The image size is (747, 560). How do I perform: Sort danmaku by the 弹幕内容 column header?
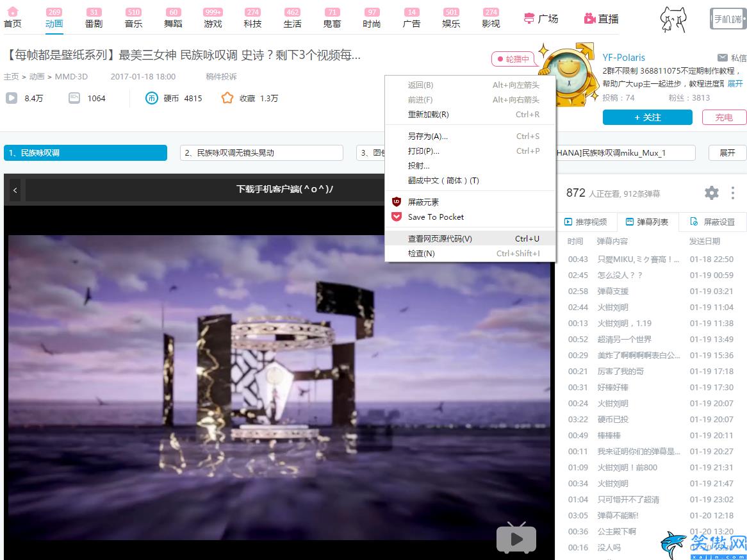click(612, 242)
